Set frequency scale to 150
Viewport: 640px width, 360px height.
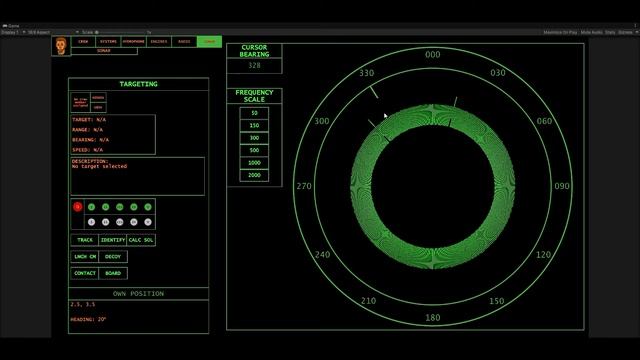point(254,125)
